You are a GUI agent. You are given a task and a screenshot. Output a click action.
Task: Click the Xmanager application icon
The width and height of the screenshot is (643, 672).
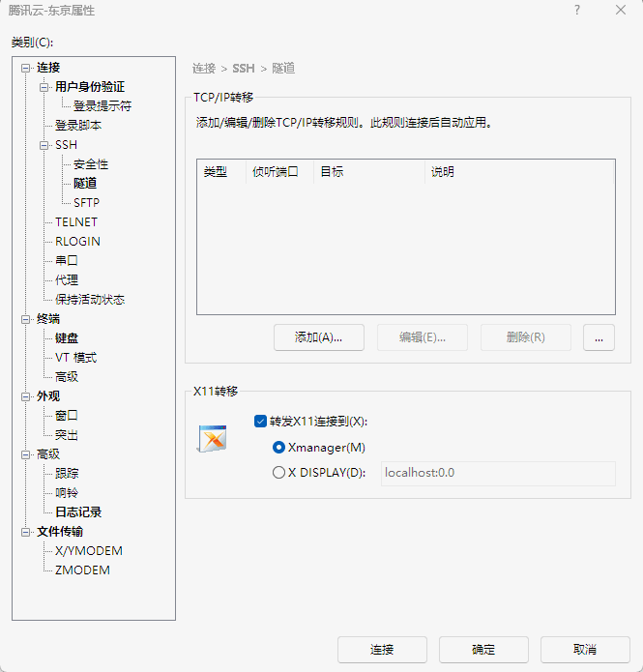pyautogui.click(x=212, y=438)
